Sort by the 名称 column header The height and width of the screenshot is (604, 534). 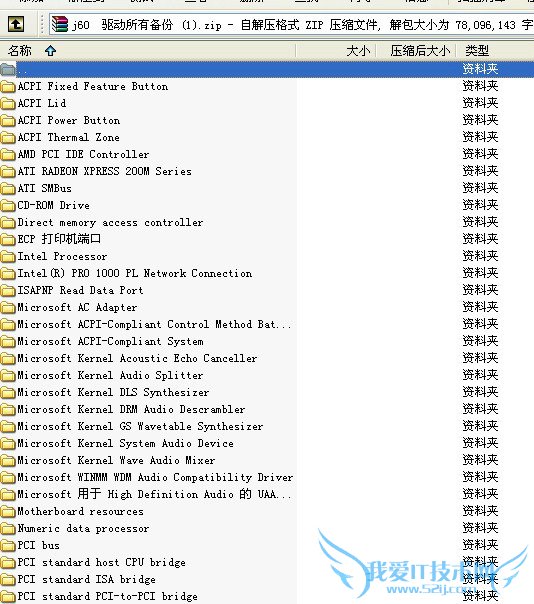coord(148,50)
